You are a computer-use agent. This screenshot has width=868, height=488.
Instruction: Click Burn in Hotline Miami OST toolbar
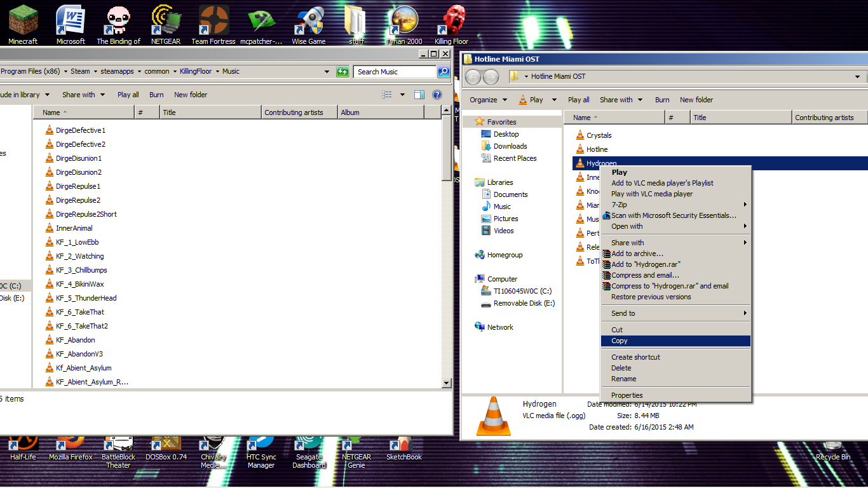tap(662, 100)
